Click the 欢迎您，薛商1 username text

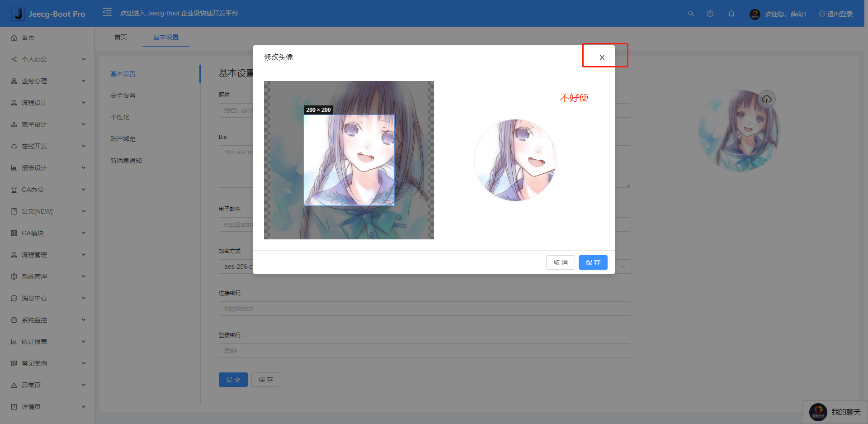coord(785,14)
